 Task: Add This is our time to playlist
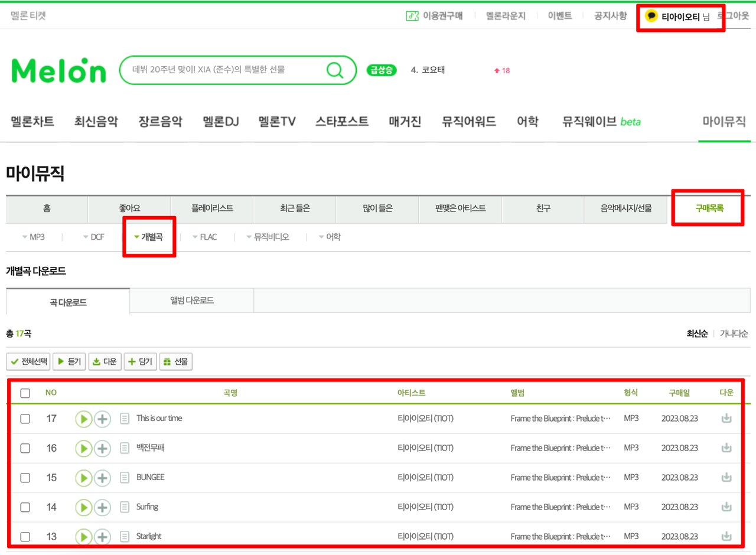(x=103, y=419)
